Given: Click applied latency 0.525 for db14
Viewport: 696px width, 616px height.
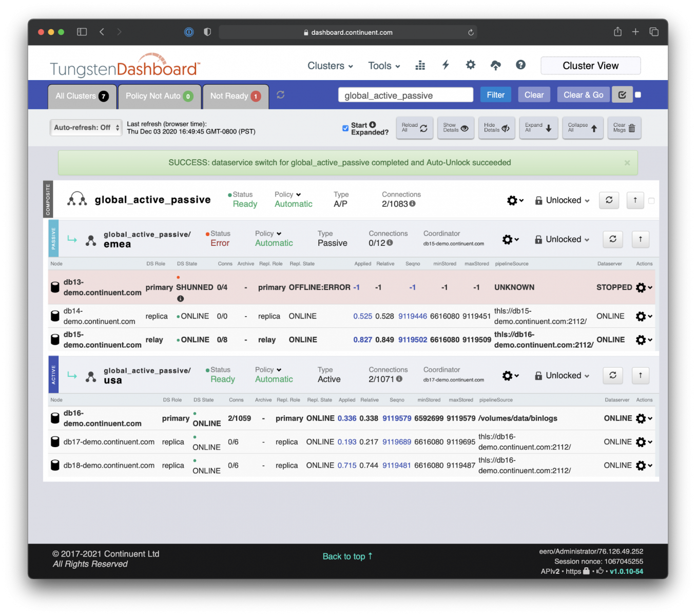Looking at the screenshot, I should point(362,316).
